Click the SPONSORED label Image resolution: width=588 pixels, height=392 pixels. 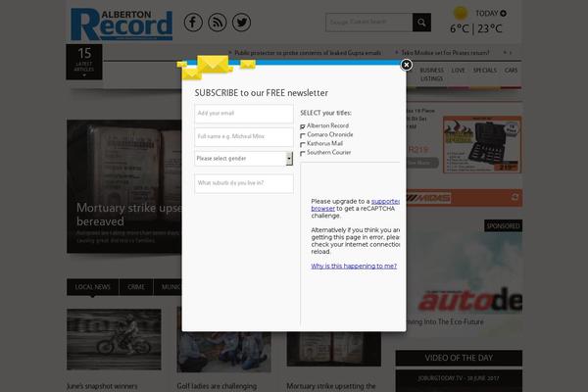point(504,225)
